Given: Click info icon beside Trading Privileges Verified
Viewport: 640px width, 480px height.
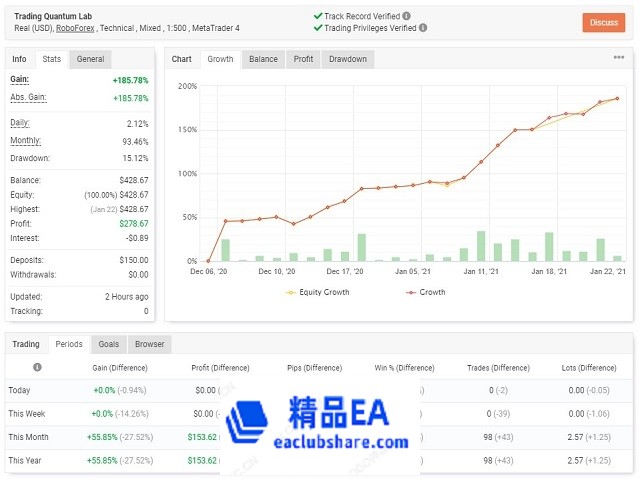Looking at the screenshot, I should coord(422,28).
